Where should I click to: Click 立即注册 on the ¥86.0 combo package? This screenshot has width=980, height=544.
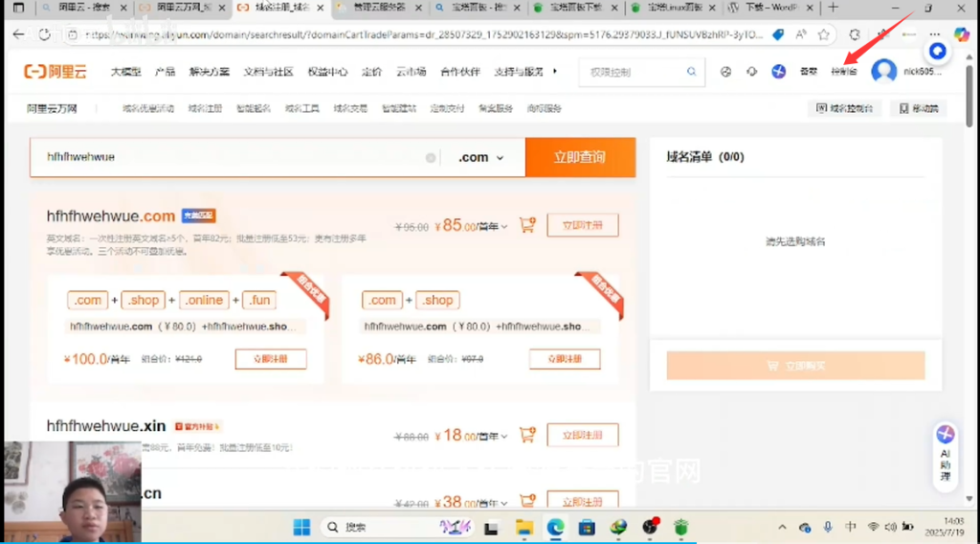point(565,359)
